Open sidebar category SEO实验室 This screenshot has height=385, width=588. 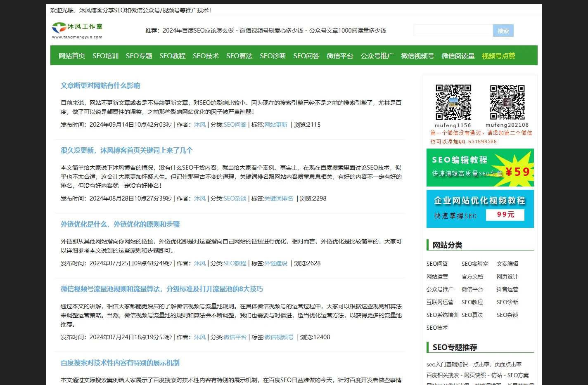click(x=475, y=264)
